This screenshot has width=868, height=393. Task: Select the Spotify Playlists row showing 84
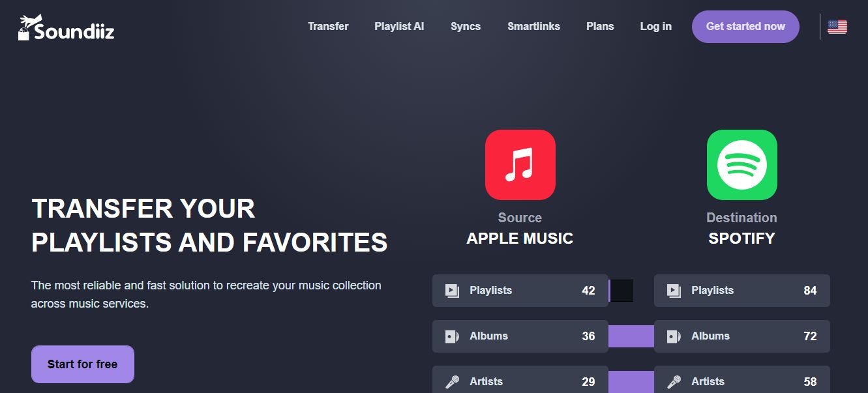(742, 291)
